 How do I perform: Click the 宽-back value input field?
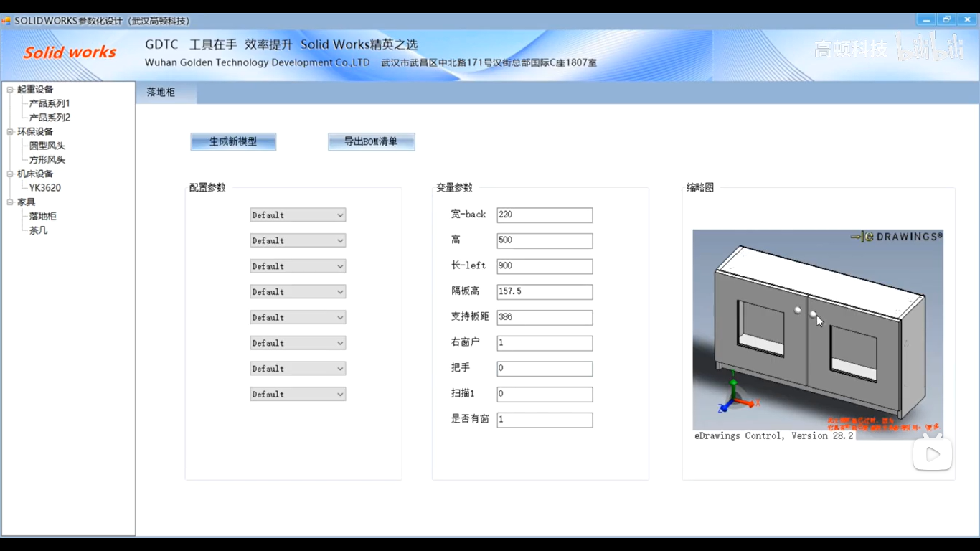[543, 215]
